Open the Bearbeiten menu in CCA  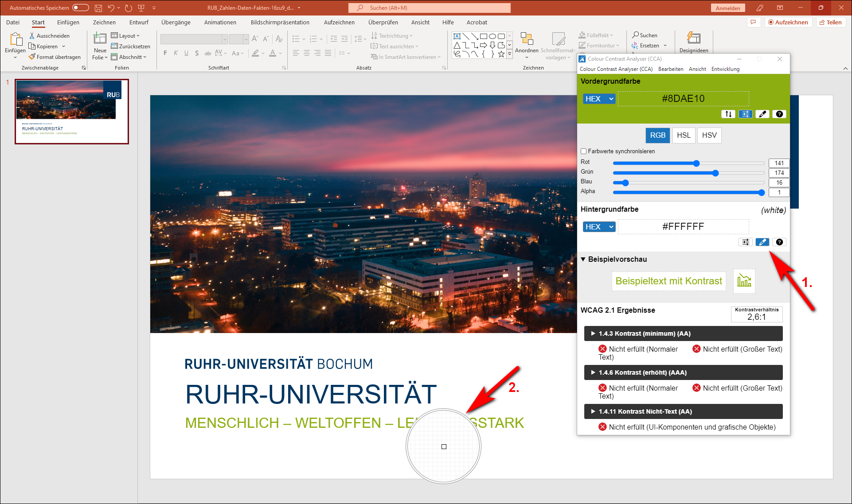671,69
